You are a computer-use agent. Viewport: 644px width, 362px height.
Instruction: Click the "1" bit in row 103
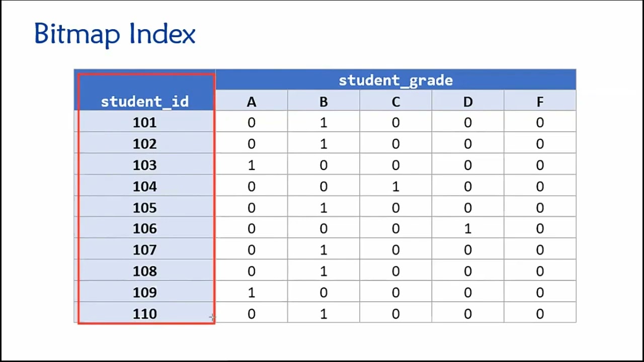coord(252,164)
